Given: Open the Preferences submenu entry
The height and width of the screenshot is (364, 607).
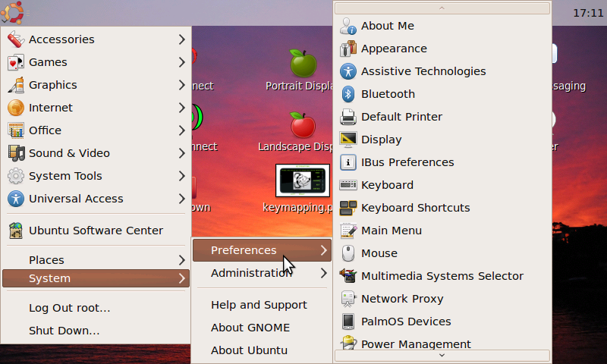Looking at the screenshot, I should 262,250.
